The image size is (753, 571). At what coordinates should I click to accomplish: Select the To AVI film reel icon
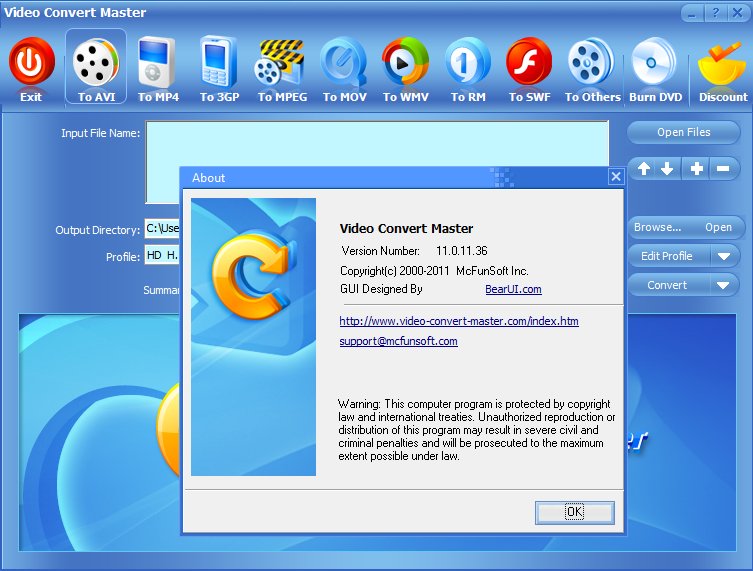(96, 62)
